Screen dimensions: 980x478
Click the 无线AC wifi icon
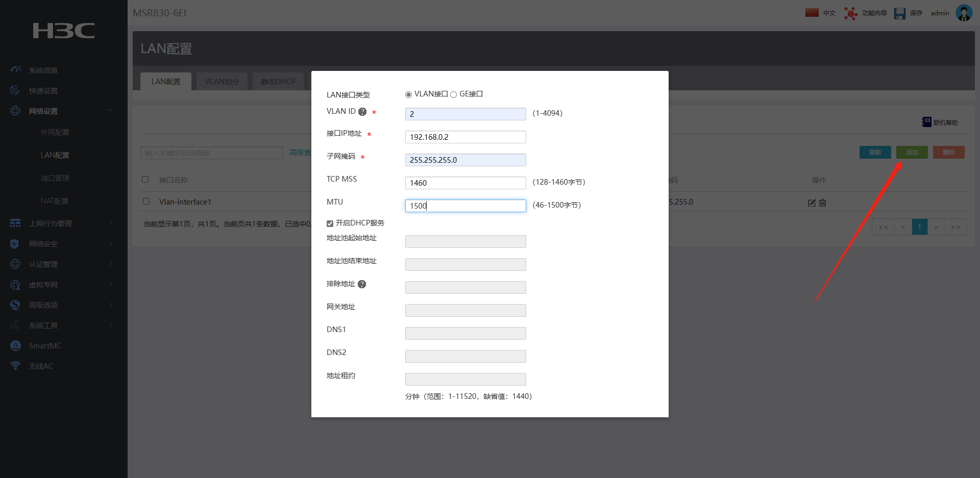[15, 366]
